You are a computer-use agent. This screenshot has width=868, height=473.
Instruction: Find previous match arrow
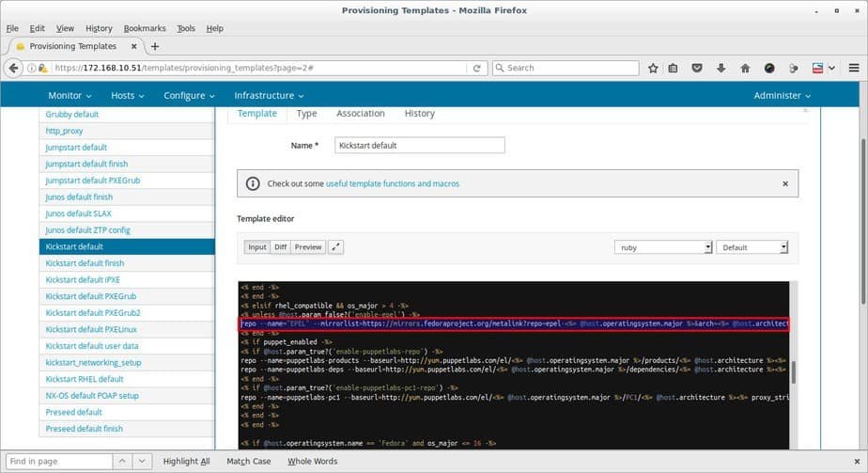coord(122,461)
